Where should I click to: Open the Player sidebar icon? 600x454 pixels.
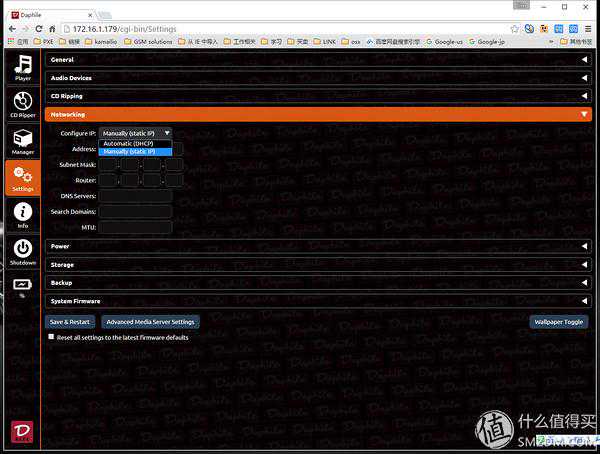coord(22,70)
